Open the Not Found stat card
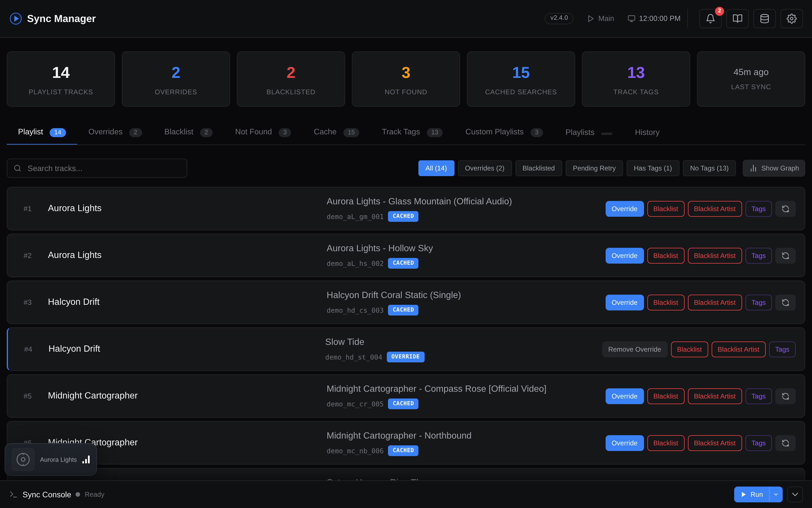The image size is (812, 508). pos(406,79)
